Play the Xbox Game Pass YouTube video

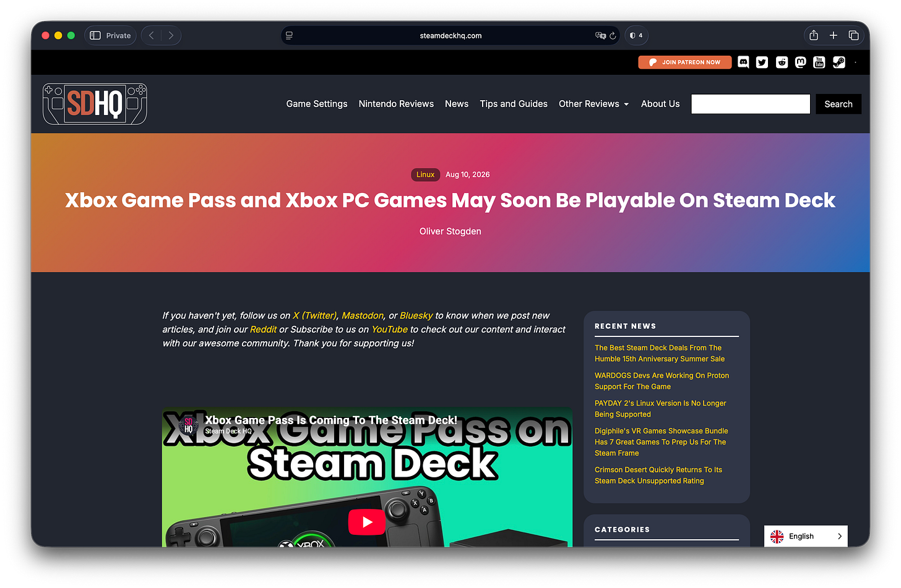[367, 522]
